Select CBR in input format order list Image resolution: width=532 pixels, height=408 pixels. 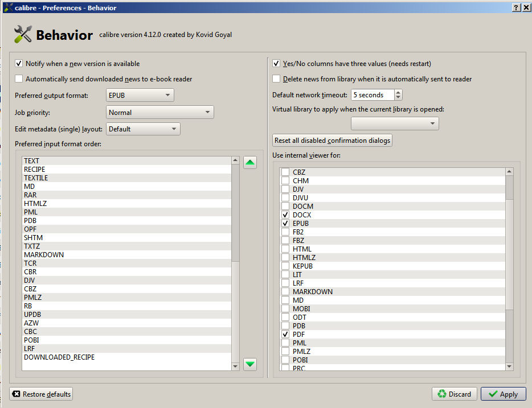click(x=126, y=272)
